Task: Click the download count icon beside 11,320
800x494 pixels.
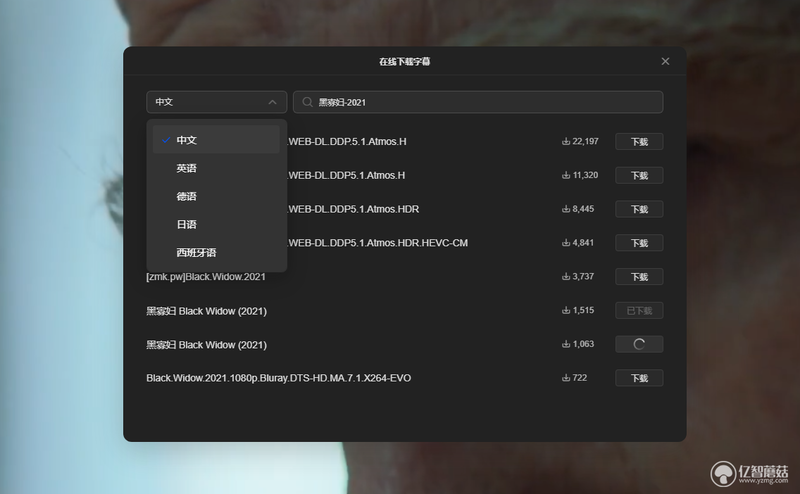Action: point(566,175)
